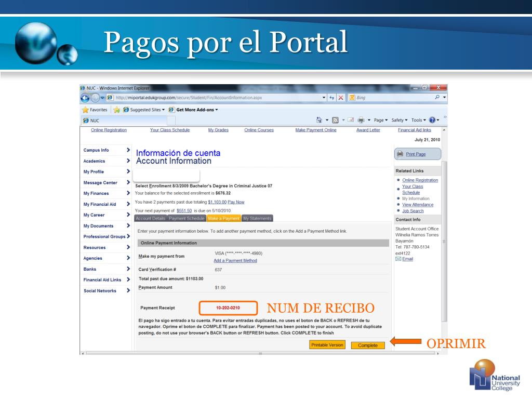
Task: Click the browser Forward arrow button
Action: point(96,98)
